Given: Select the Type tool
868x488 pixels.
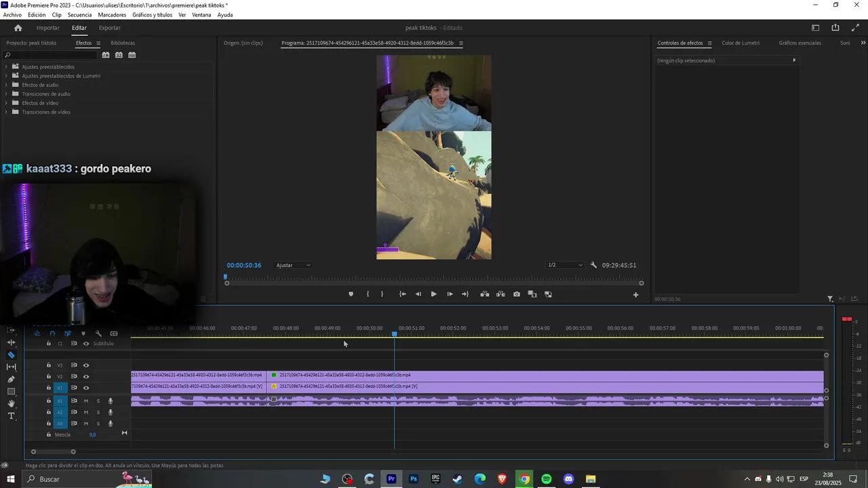Looking at the screenshot, I should (x=12, y=416).
